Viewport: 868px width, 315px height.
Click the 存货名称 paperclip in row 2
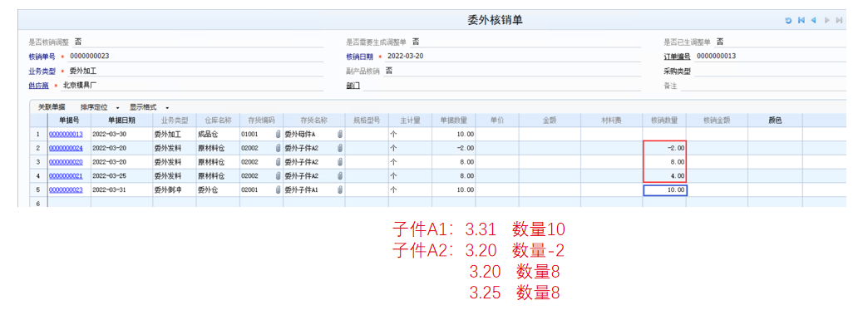tap(340, 148)
